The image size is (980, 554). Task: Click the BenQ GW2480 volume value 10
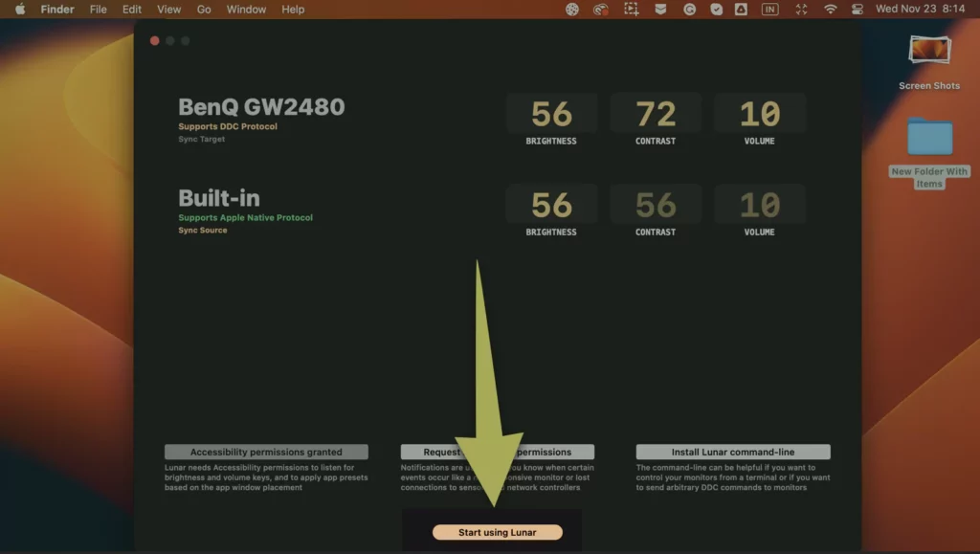click(760, 114)
